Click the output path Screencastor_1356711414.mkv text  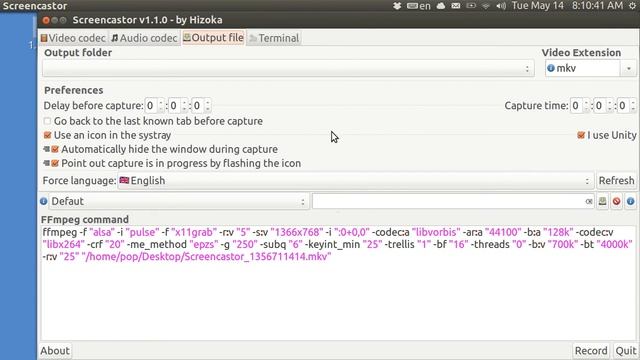[207, 257]
